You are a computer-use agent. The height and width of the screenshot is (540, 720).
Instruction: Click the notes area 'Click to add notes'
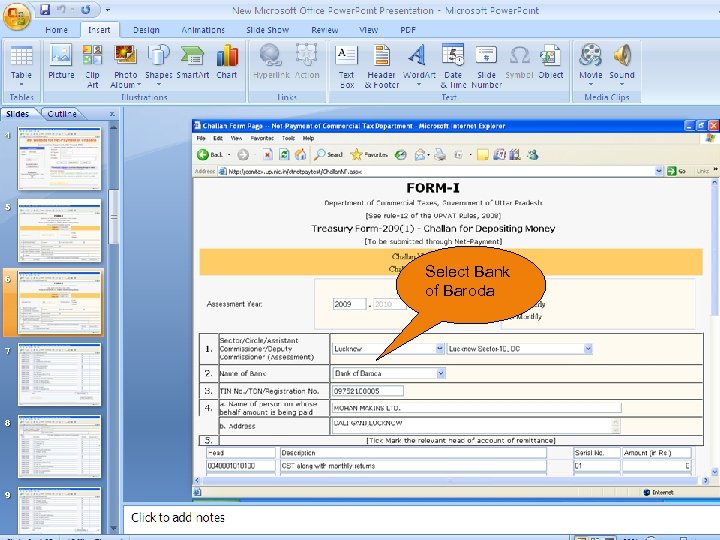coord(178,518)
